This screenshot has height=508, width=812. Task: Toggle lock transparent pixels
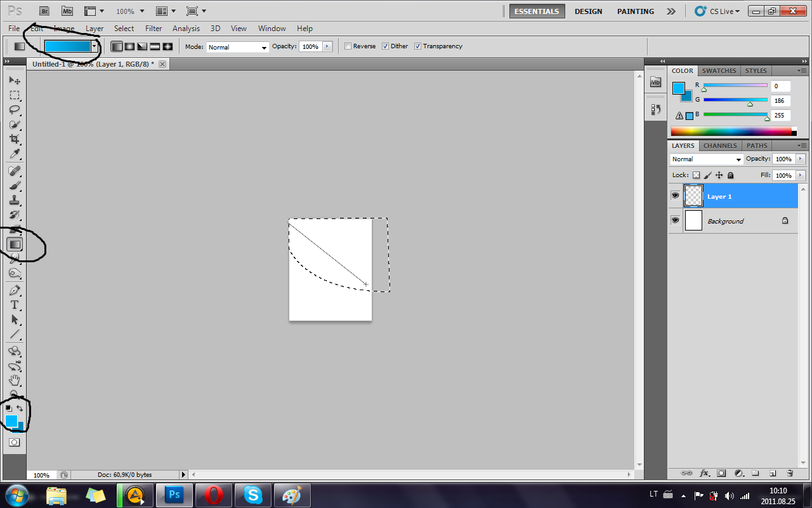696,175
